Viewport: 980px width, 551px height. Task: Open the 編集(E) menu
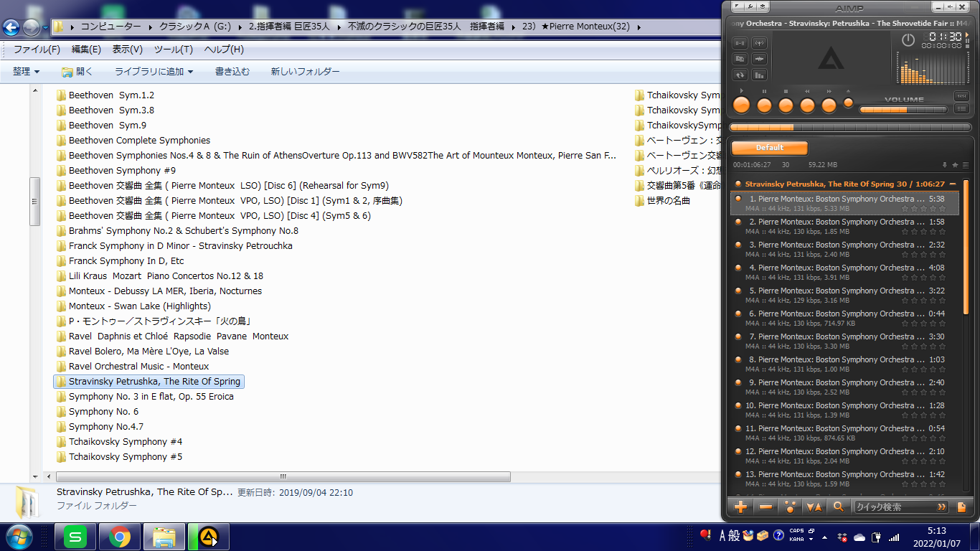[x=86, y=50]
